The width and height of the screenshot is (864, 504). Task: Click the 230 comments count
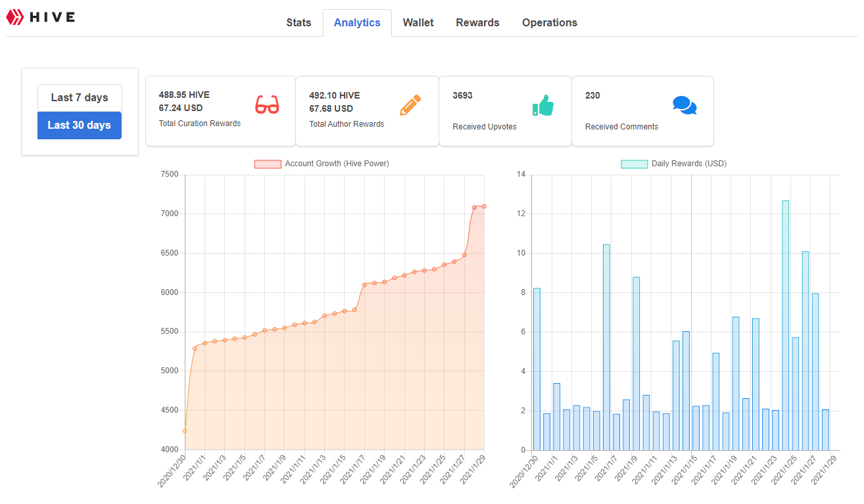tap(592, 95)
